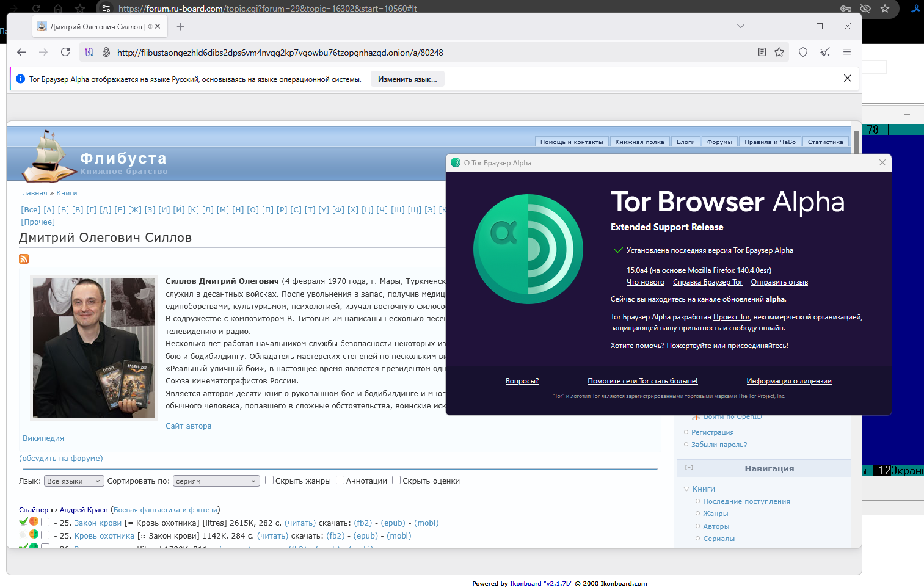924x588 pixels.
Task: Tick the Аннотации checkbox
Action: 340,481
